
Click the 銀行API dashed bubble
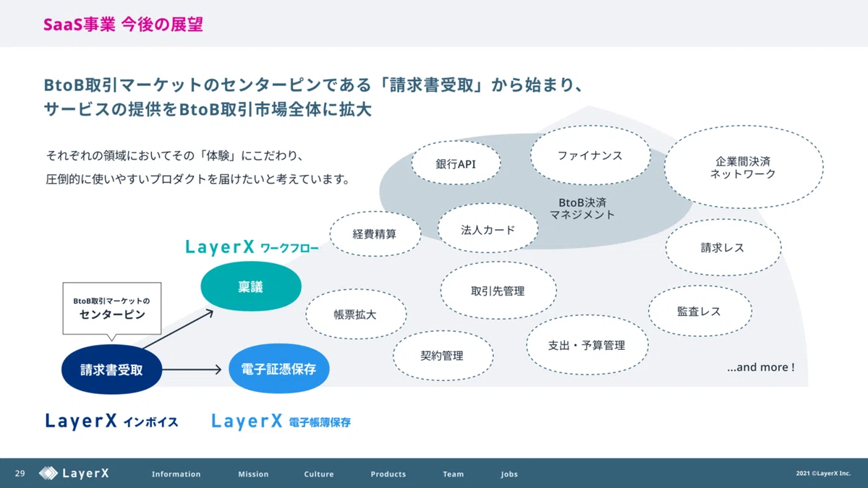456,163
